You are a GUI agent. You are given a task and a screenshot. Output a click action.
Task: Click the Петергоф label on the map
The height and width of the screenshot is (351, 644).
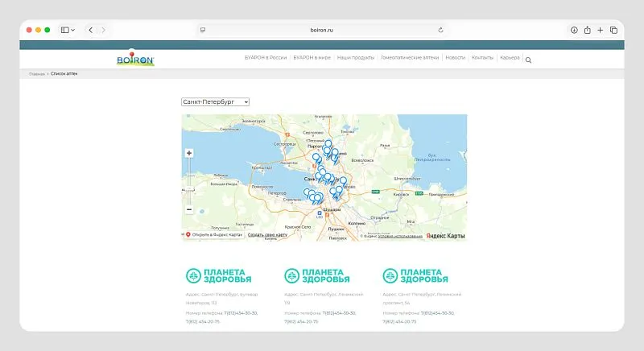[277, 193]
